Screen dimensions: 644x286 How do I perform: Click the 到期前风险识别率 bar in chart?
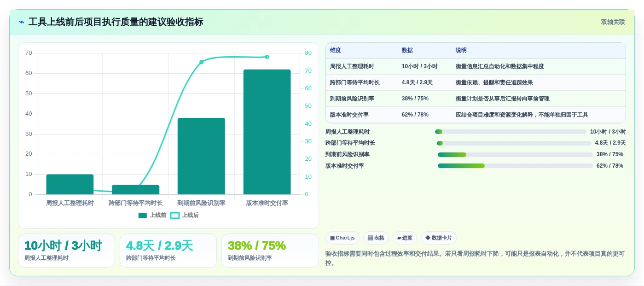201,156
